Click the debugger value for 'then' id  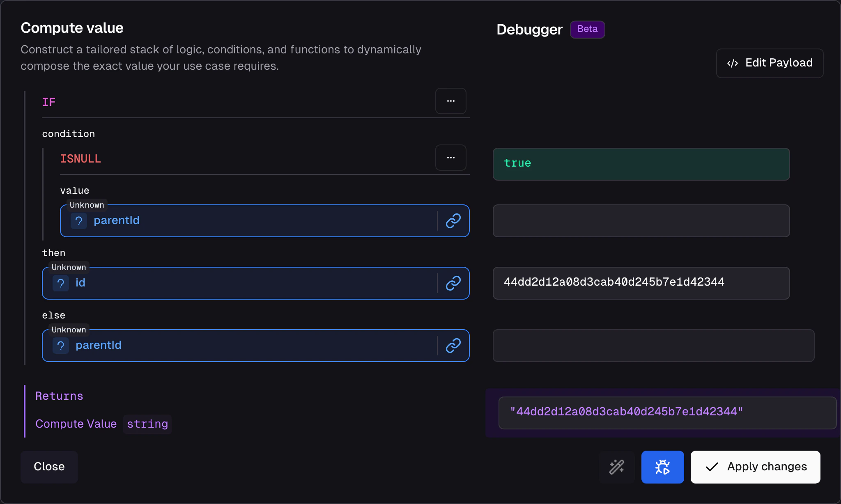click(x=641, y=283)
